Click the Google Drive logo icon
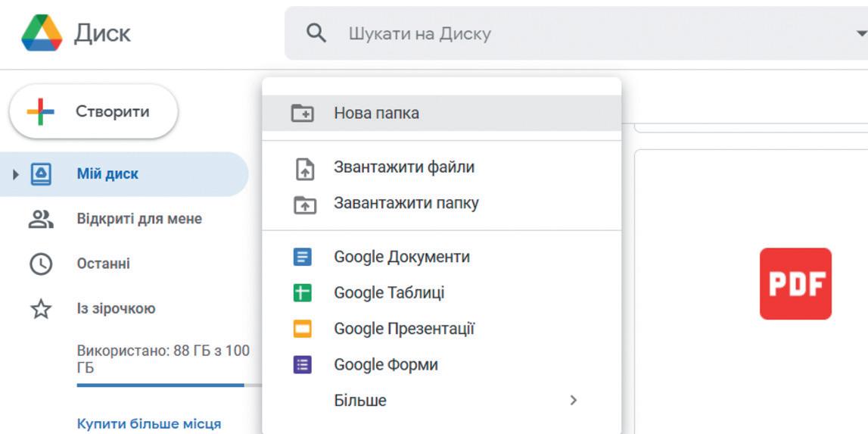This screenshot has width=868, height=434. point(42,33)
